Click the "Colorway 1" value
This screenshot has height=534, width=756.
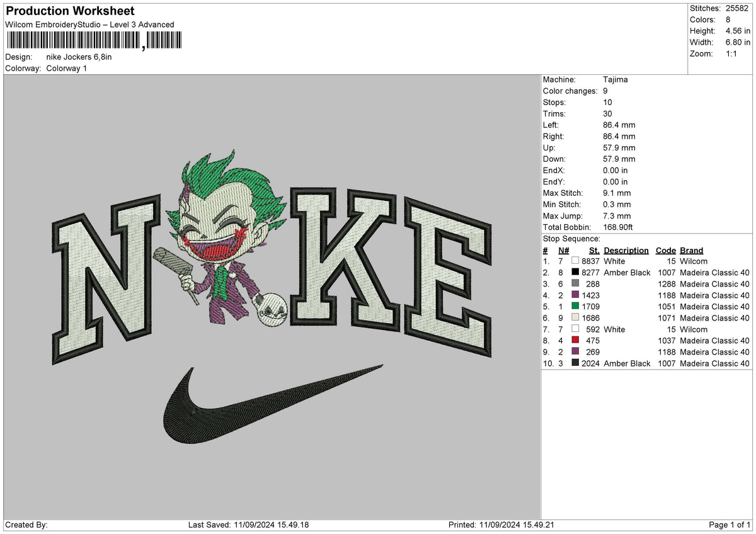[67, 68]
